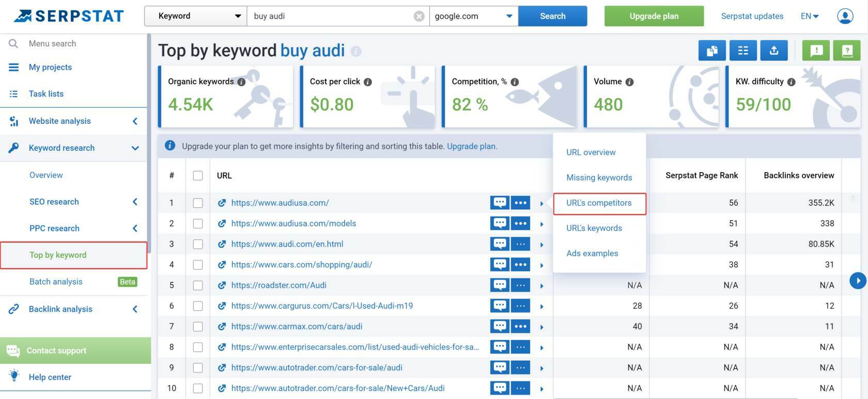
Task: Show Volume info tooltip
Action: tap(629, 82)
